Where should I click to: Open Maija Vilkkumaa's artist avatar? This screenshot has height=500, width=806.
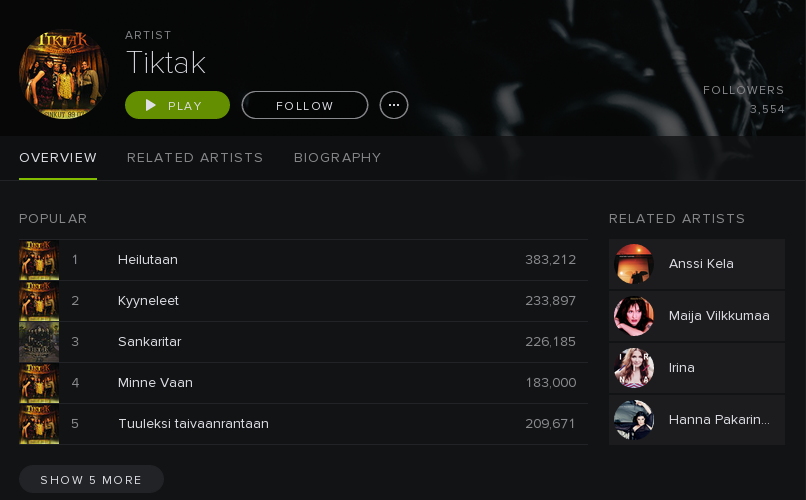[x=634, y=316]
